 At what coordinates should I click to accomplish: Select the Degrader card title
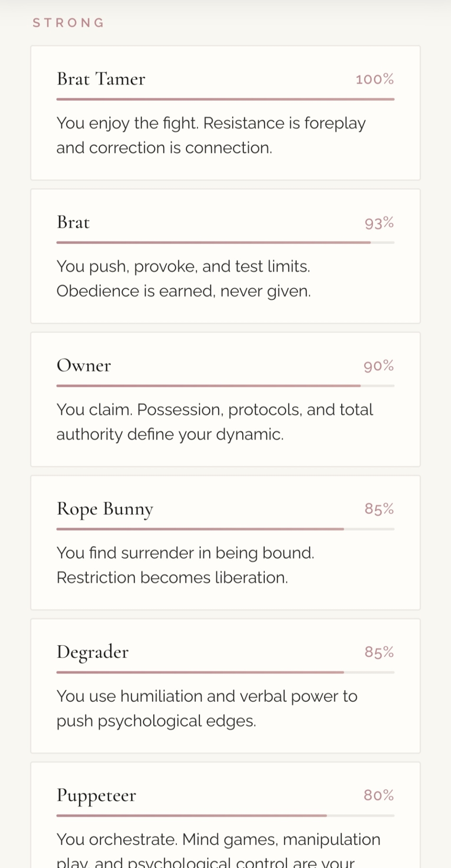pyautogui.click(x=92, y=652)
